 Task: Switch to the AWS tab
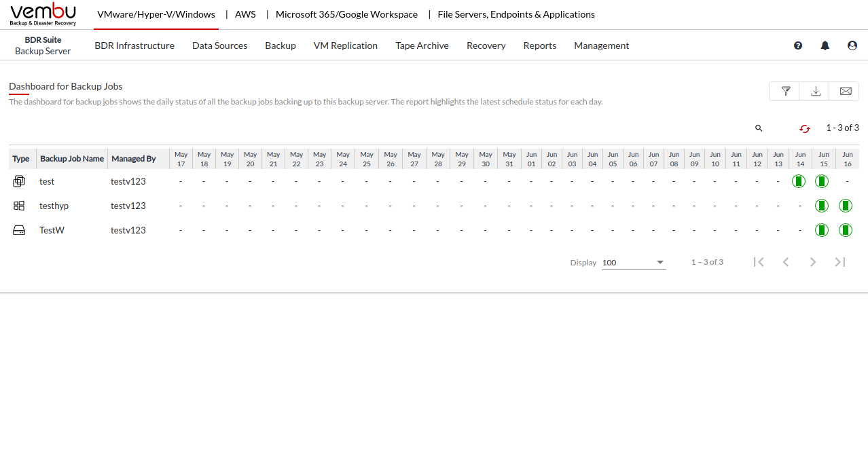tap(245, 14)
